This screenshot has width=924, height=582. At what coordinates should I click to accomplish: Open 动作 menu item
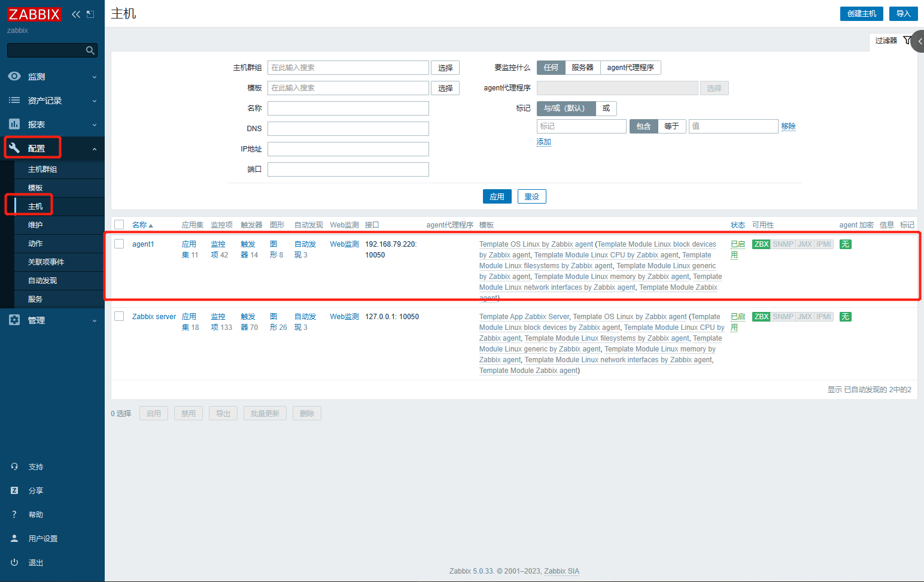tap(59, 244)
